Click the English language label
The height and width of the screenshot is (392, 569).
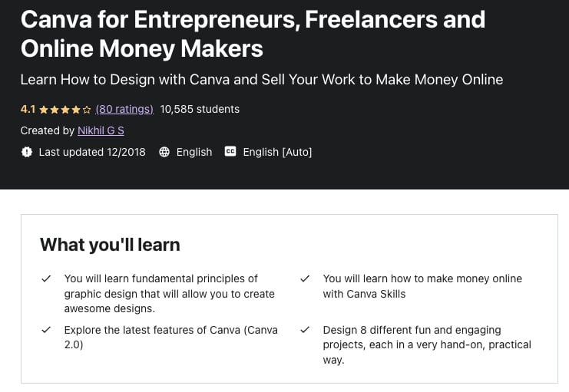click(194, 152)
